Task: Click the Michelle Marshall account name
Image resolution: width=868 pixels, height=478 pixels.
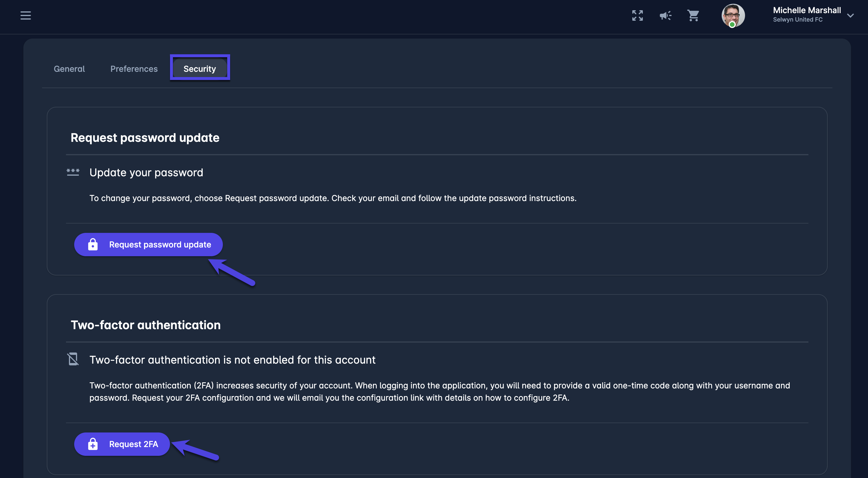Action: (806, 10)
